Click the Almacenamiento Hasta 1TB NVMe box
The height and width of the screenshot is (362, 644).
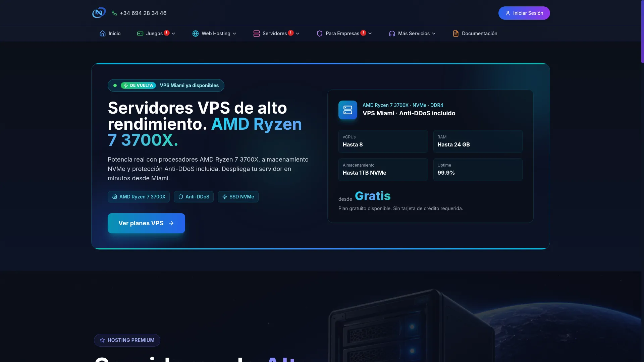[383, 170]
